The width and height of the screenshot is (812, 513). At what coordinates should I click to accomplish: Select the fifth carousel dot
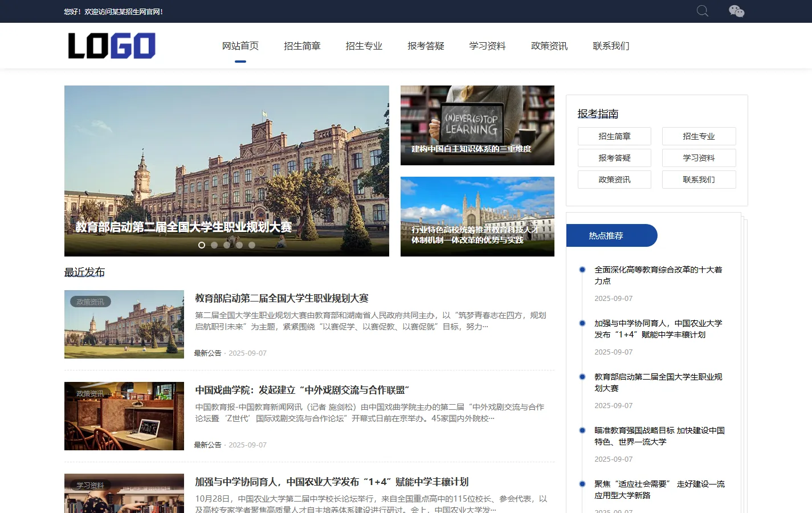pyautogui.click(x=252, y=245)
